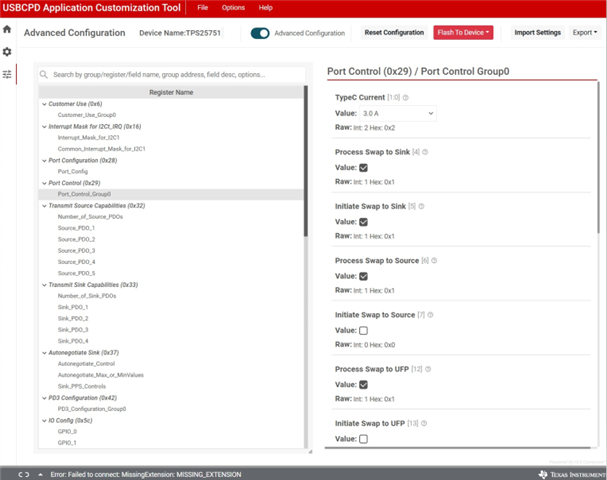
Task: Click Reset Configuration button
Action: point(394,33)
